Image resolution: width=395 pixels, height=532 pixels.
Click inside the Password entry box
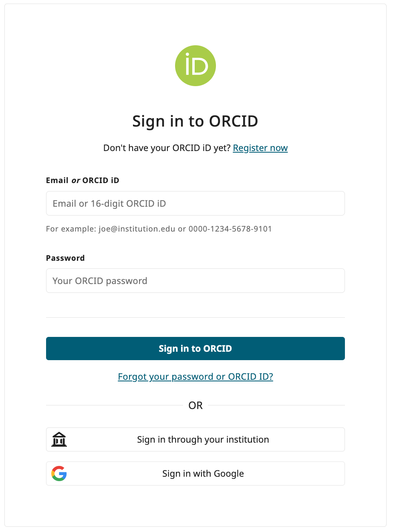[195, 280]
